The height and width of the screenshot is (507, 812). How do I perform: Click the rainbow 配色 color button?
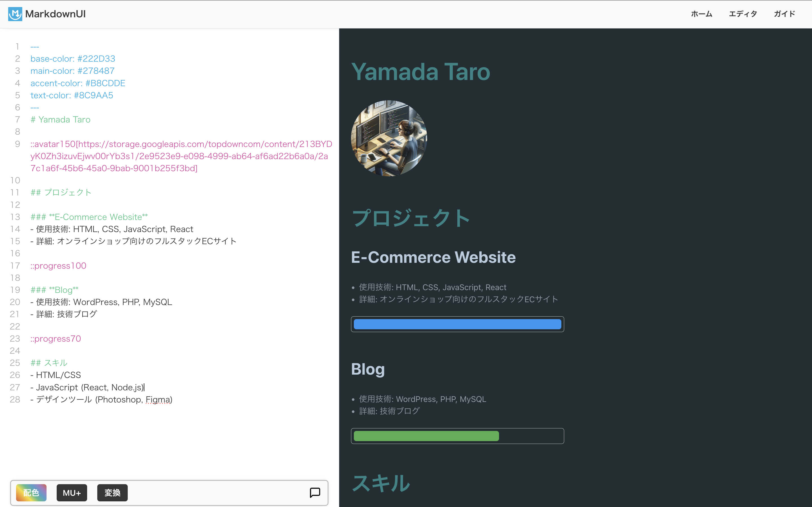[x=31, y=493]
